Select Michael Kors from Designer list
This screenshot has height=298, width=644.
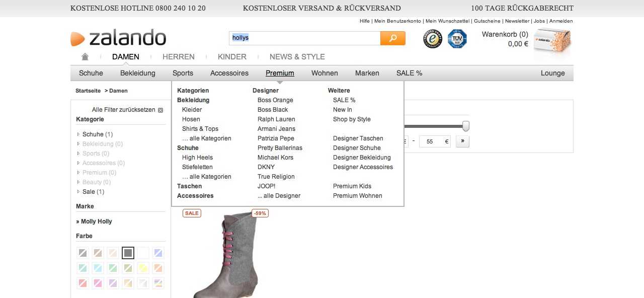[275, 158]
